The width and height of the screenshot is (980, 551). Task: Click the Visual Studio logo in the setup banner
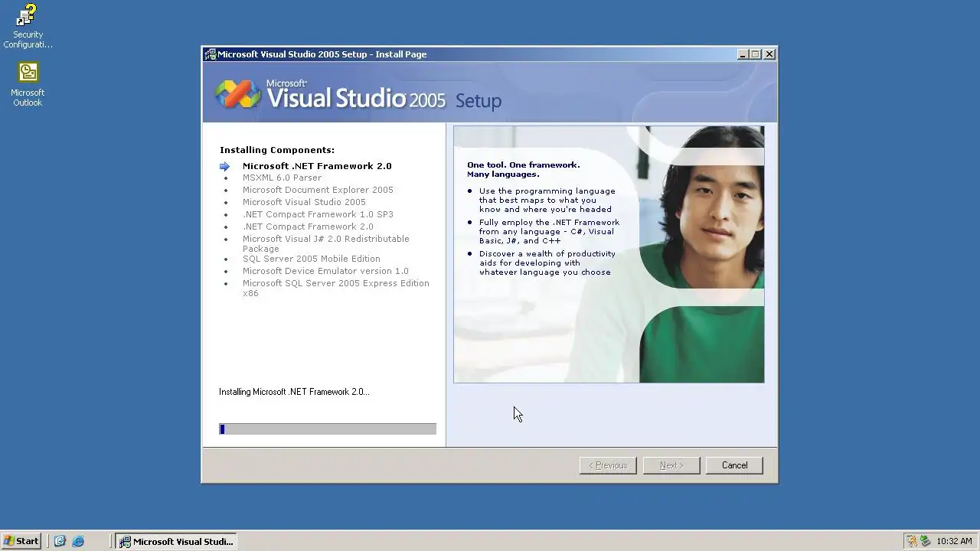(237, 94)
